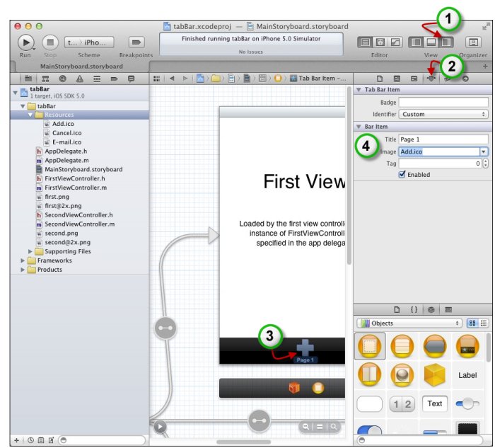Open the Image combo box arrow
This screenshot has width=495, height=448.
484,151
